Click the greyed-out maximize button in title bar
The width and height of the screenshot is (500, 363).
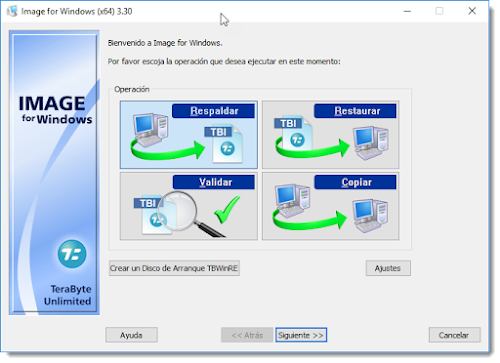point(439,11)
